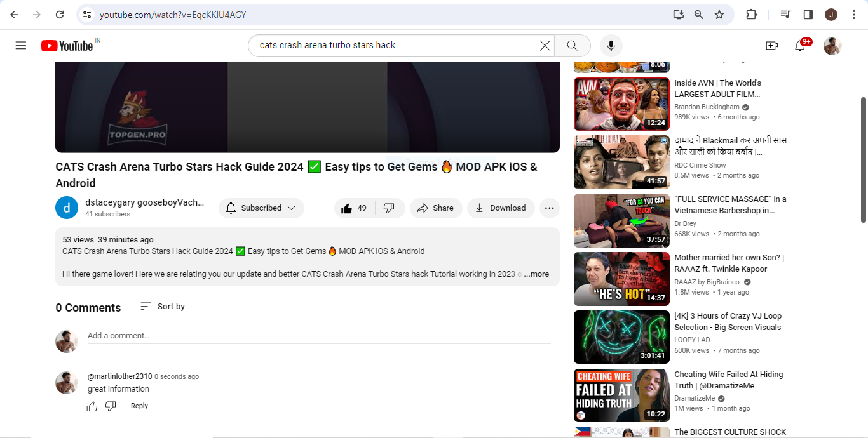868x438 pixels.
Task: Like the video with thumbs up
Action: click(354, 208)
